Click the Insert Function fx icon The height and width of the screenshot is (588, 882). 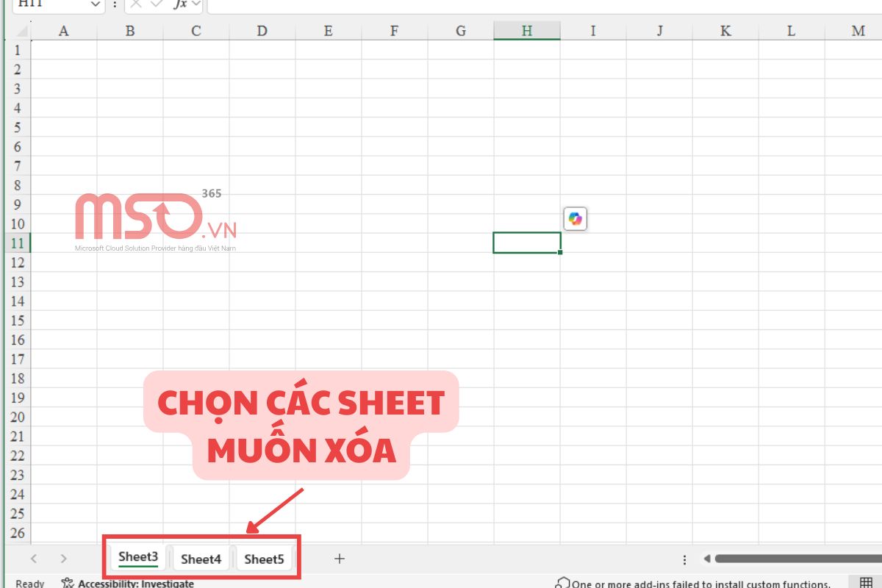coord(179,4)
